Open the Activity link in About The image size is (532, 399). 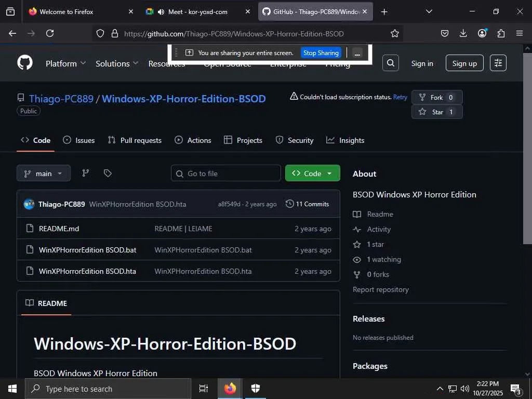point(379,229)
